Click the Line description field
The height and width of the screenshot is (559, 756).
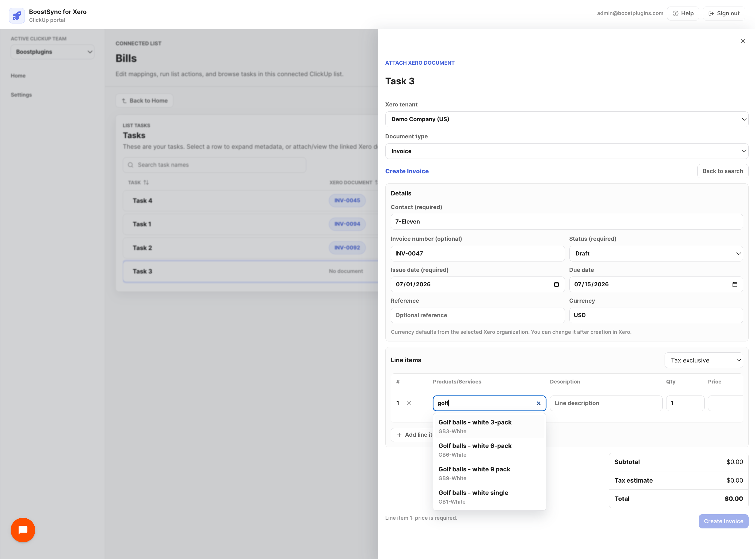point(606,403)
